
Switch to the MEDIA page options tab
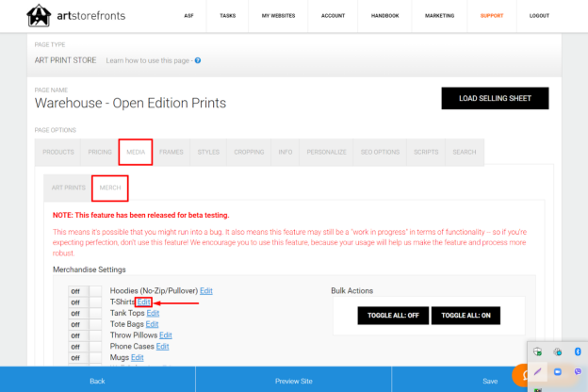pyautogui.click(x=136, y=152)
